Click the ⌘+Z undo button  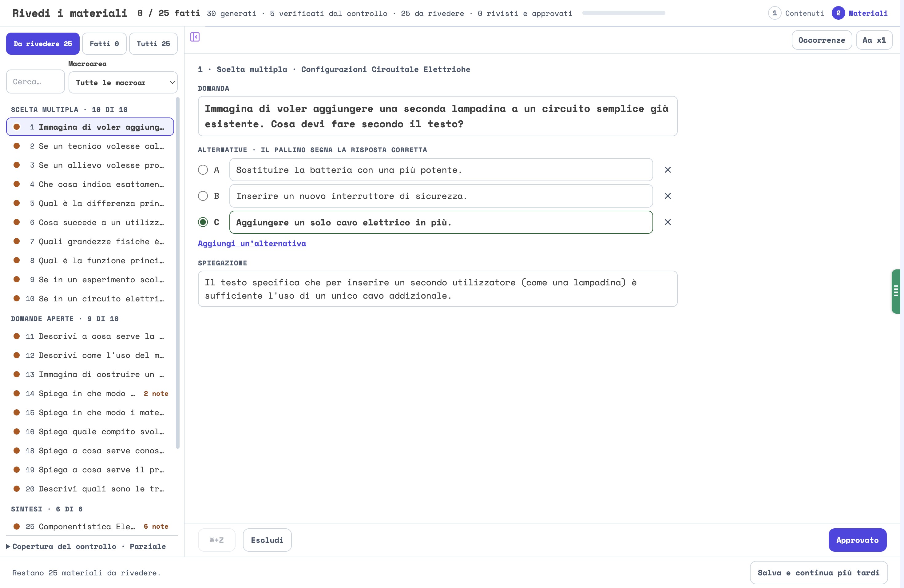point(216,540)
